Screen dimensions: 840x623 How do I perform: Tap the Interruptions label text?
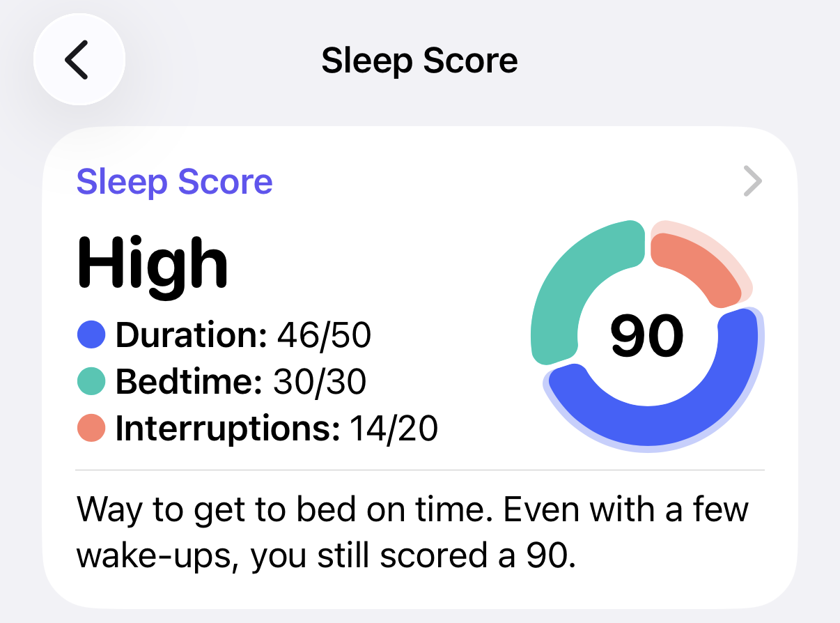227,429
